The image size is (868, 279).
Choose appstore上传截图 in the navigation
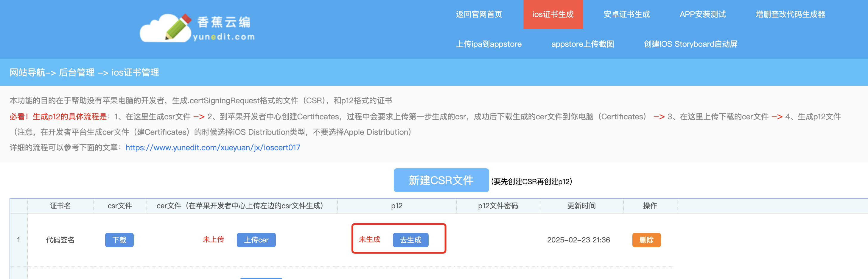click(582, 44)
